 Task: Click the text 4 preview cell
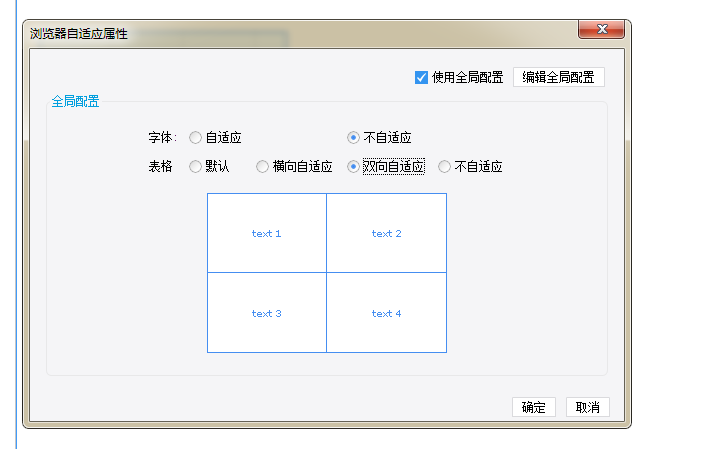coord(387,313)
